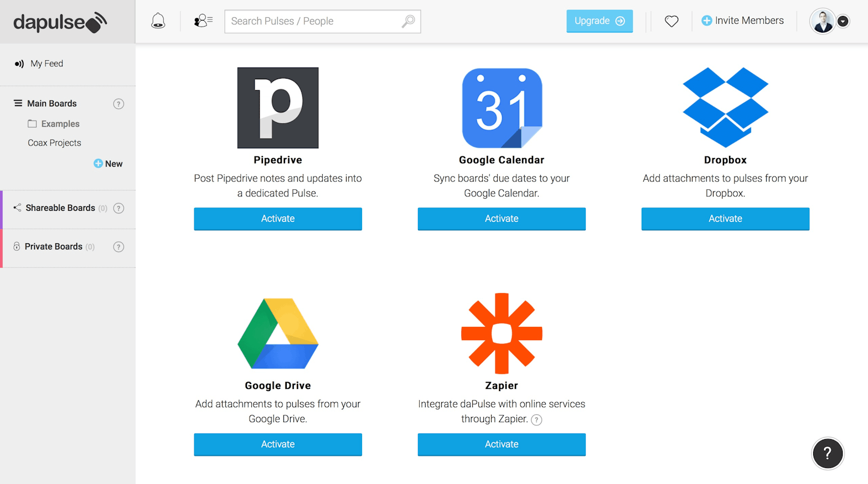Click Invite Members link
Screen dimensions: 868x484
coord(743,20)
